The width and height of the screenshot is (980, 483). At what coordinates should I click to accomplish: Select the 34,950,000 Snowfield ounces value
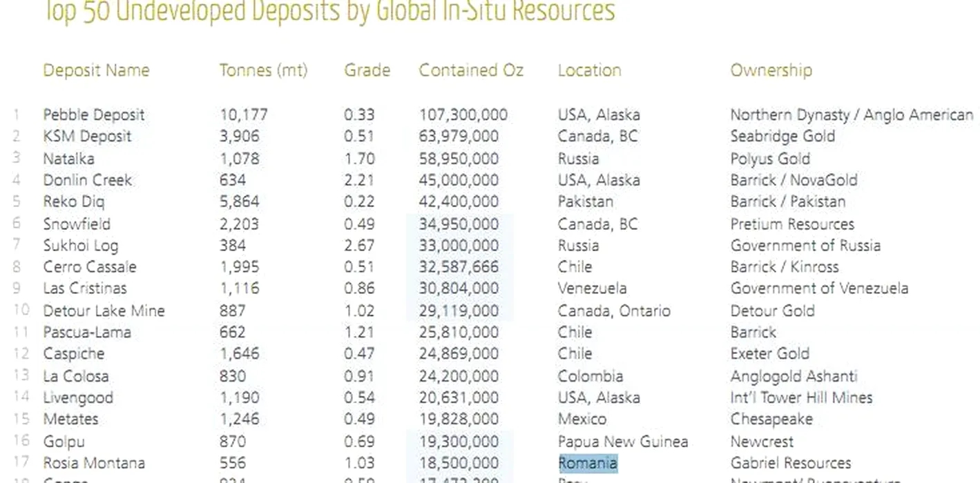tap(459, 224)
